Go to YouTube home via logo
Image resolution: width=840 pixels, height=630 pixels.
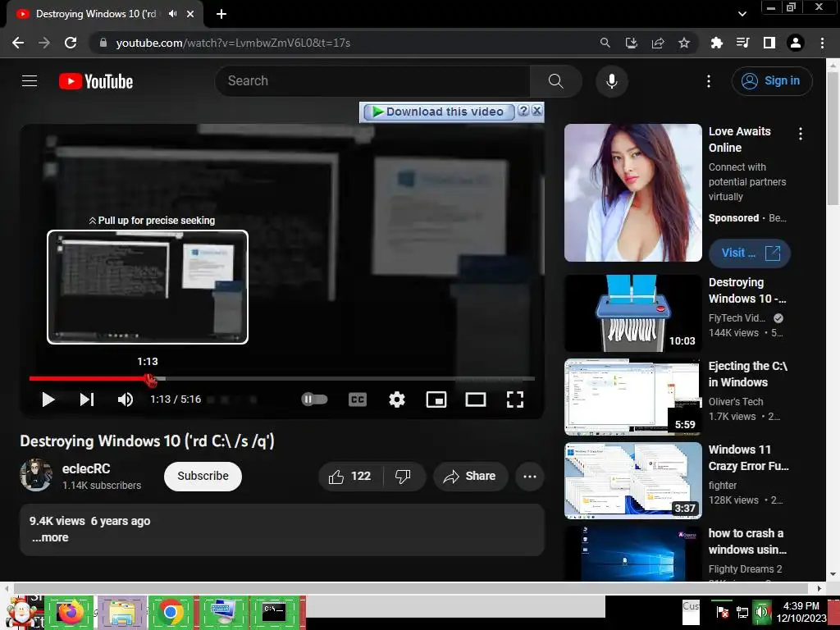coord(96,81)
